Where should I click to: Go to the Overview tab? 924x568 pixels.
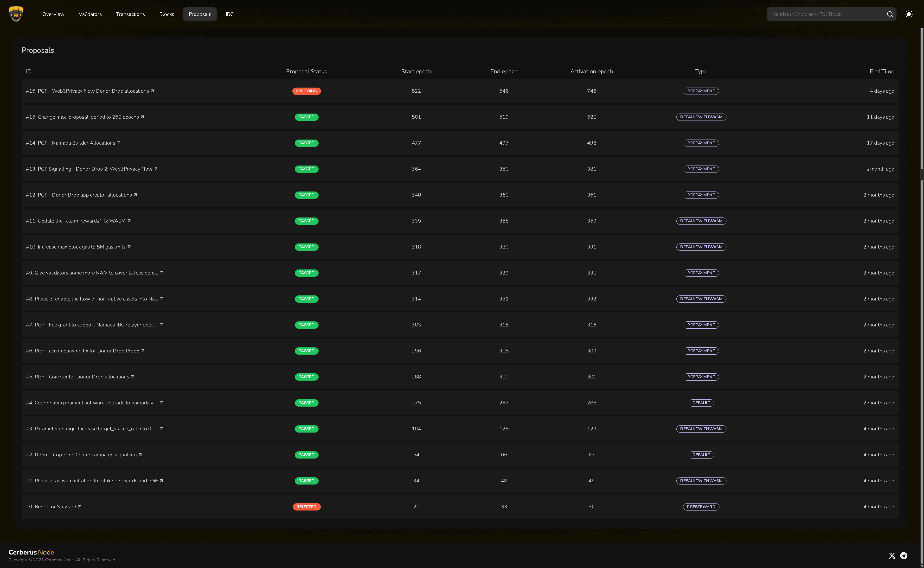(x=53, y=14)
